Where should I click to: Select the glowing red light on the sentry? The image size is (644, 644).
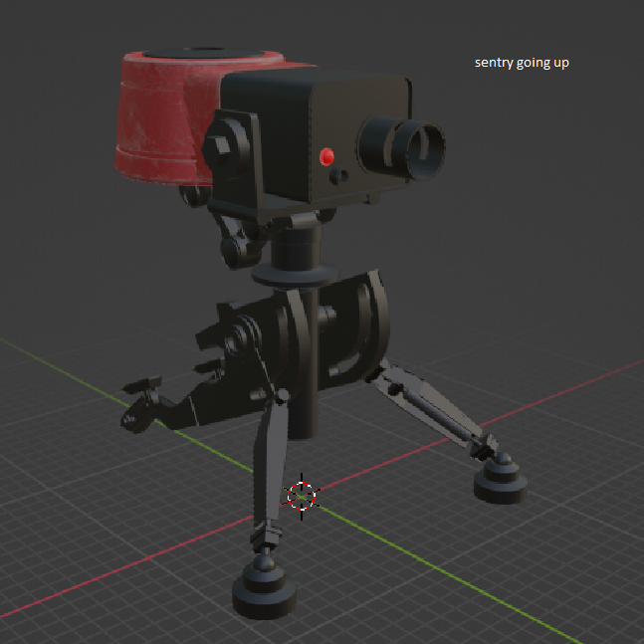tap(326, 156)
